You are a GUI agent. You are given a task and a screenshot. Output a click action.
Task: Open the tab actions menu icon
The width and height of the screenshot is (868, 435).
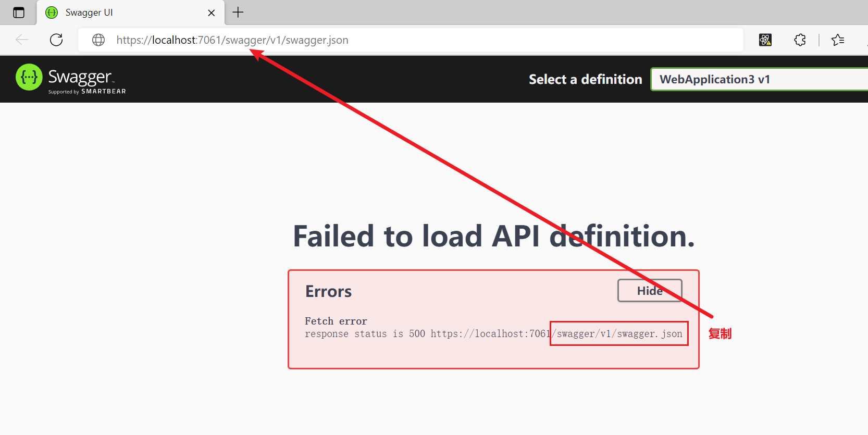[19, 13]
